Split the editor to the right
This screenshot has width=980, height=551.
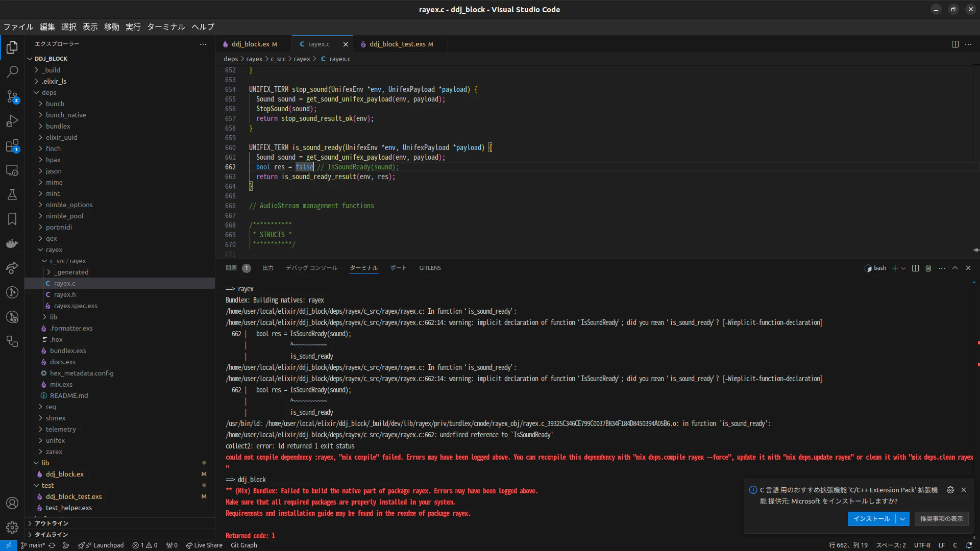tap(955, 44)
